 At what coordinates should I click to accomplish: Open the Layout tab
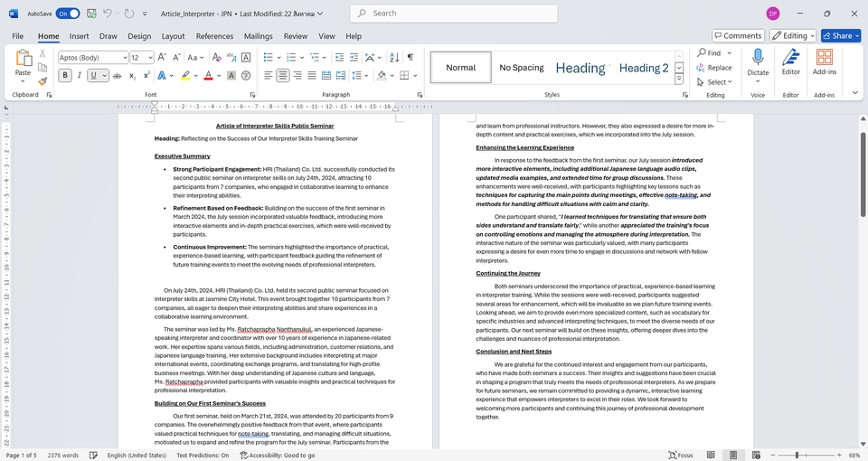[x=173, y=36]
